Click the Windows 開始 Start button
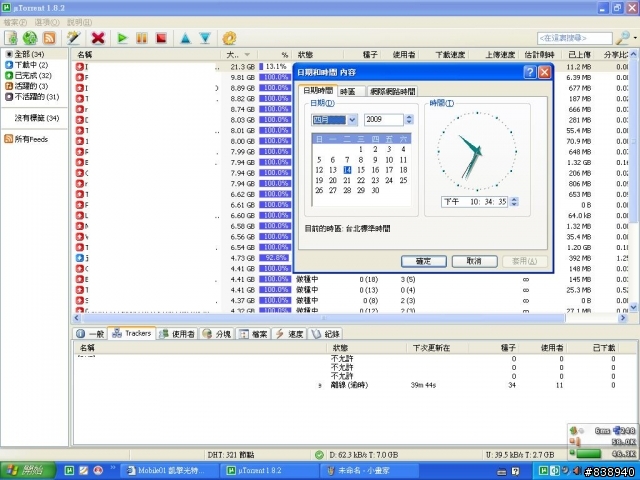 coord(28,470)
